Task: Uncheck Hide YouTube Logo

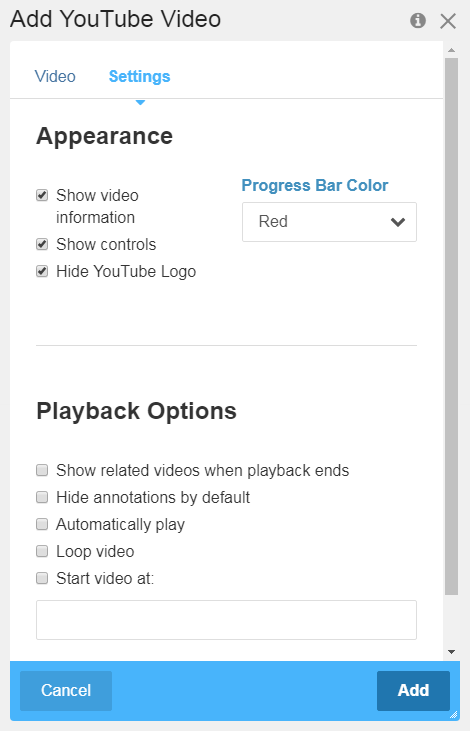Action: [42, 271]
